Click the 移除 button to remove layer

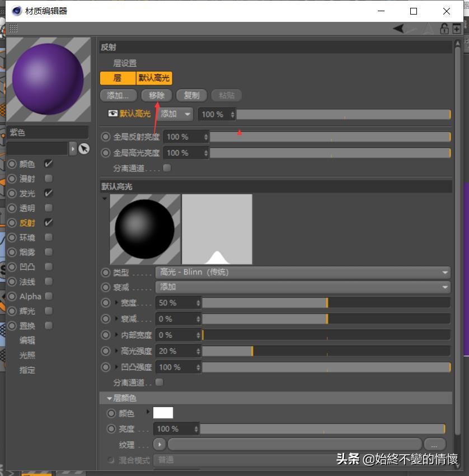156,95
